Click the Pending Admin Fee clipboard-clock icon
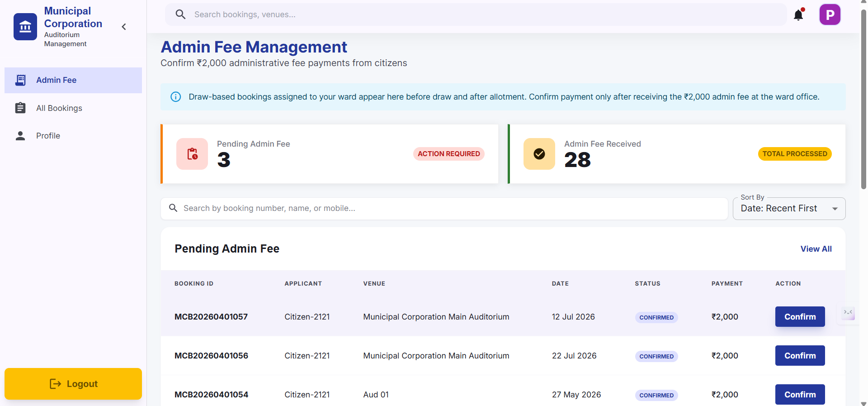 click(192, 154)
